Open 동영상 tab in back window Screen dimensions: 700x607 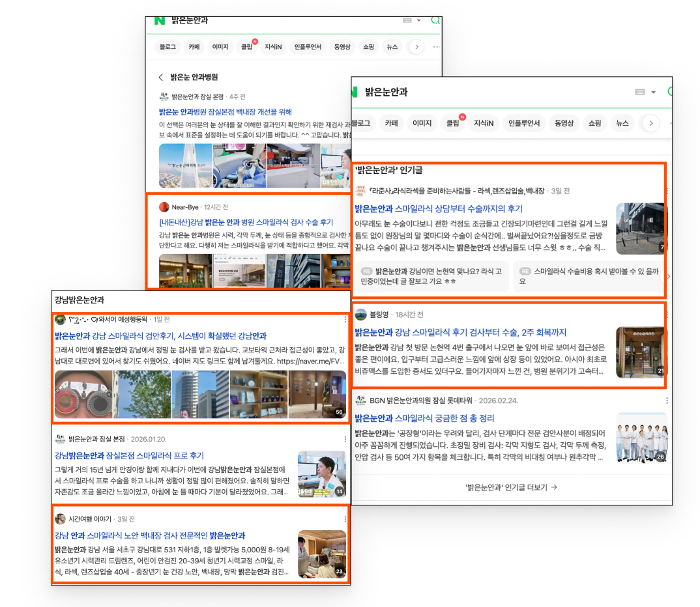tap(342, 47)
